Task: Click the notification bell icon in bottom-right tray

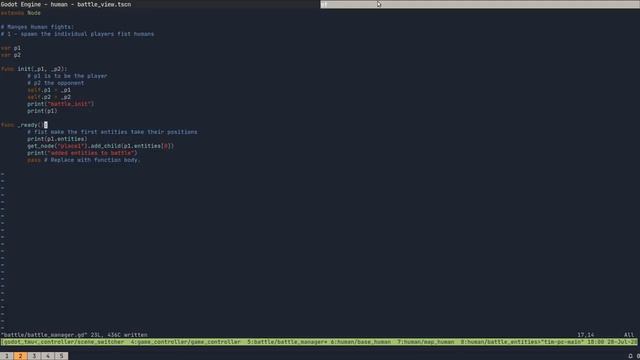Action: point(630,356)
